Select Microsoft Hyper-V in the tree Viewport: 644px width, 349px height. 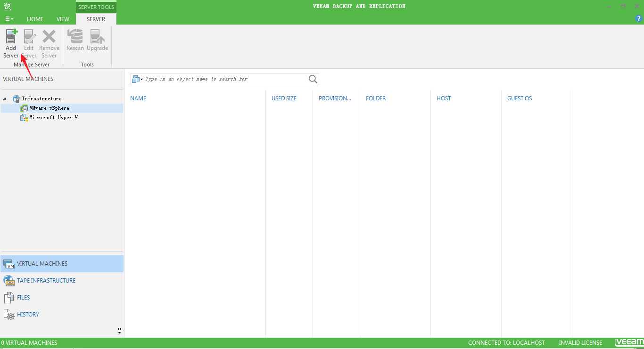[x=54, y=118]
